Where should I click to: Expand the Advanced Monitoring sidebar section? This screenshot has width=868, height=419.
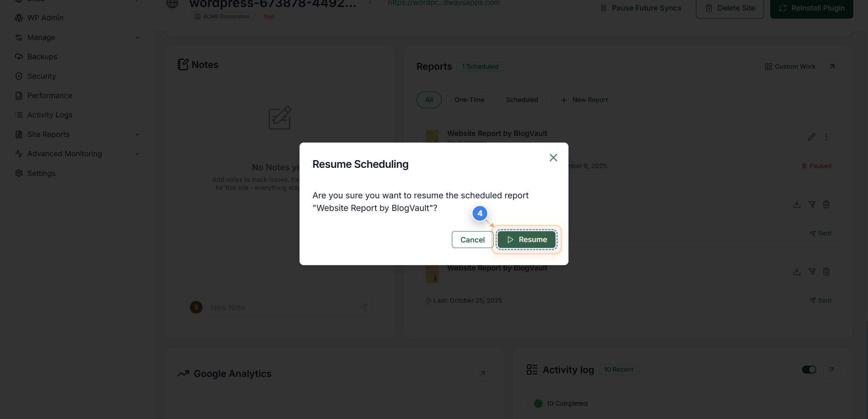[x=137, y=153]
